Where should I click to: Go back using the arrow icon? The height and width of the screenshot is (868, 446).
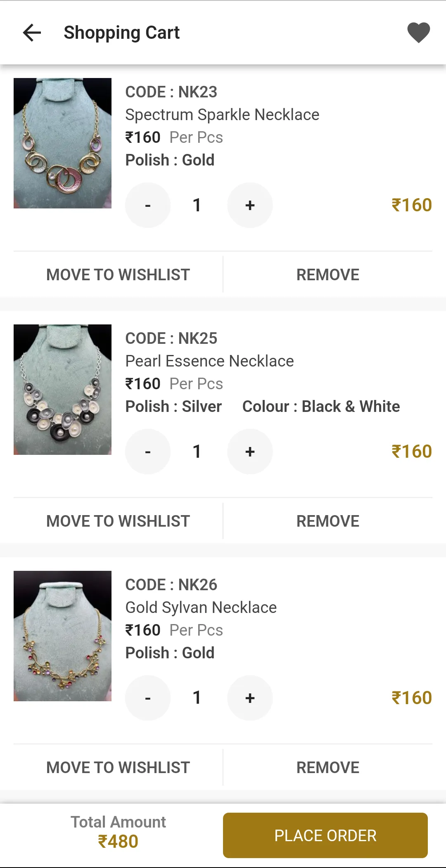[x=32, y=33]
